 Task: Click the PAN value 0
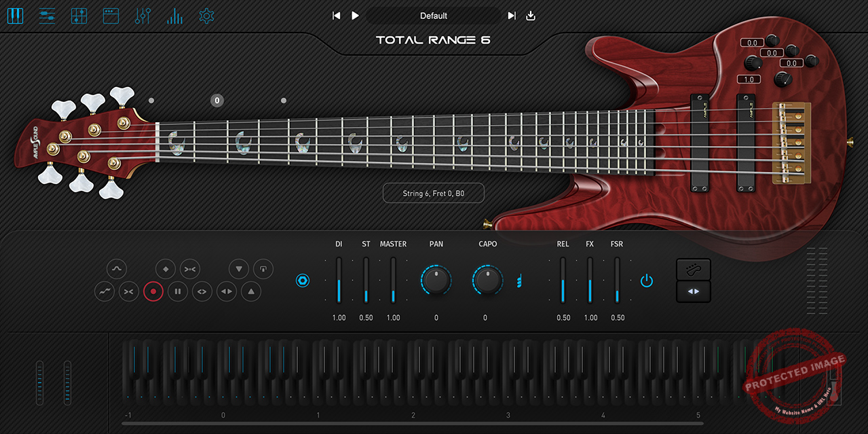pos(436,318)
